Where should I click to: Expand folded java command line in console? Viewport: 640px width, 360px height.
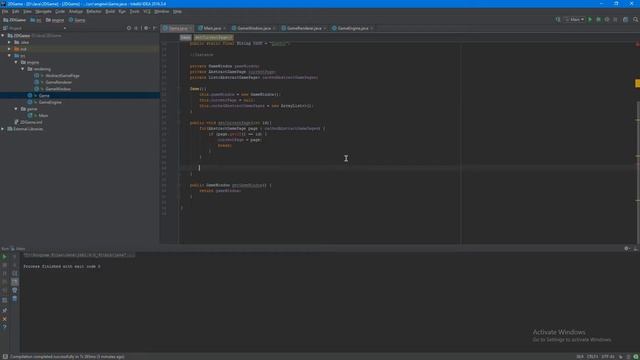tap(78, 255)
